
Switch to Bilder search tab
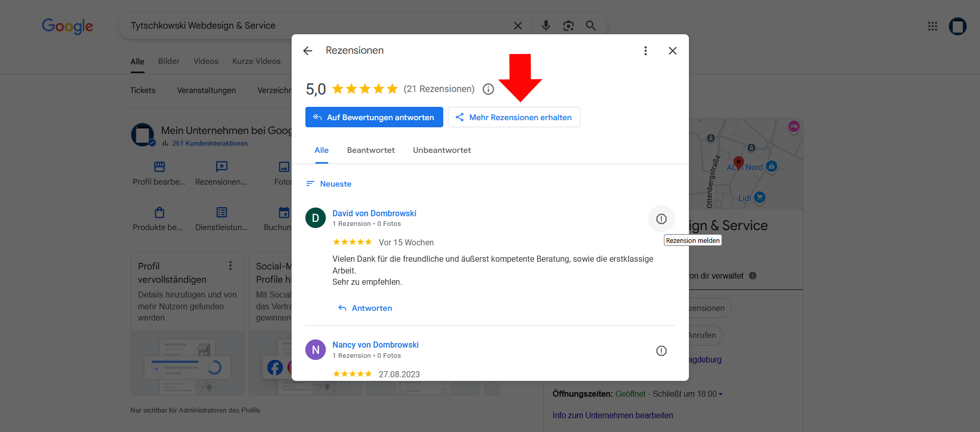[169, 61]
